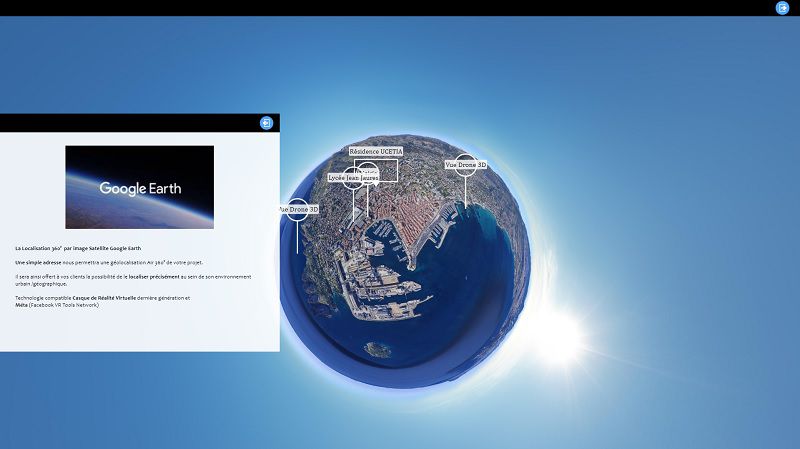Click the small island below the port
This screenshot has width=800, height=449.
coord(376,349)
